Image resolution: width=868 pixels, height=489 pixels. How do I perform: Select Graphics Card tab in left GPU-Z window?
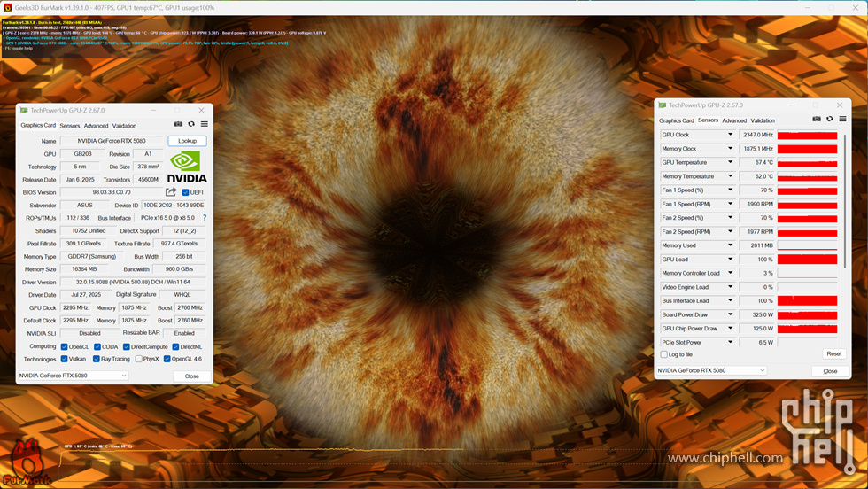[38, 125]
